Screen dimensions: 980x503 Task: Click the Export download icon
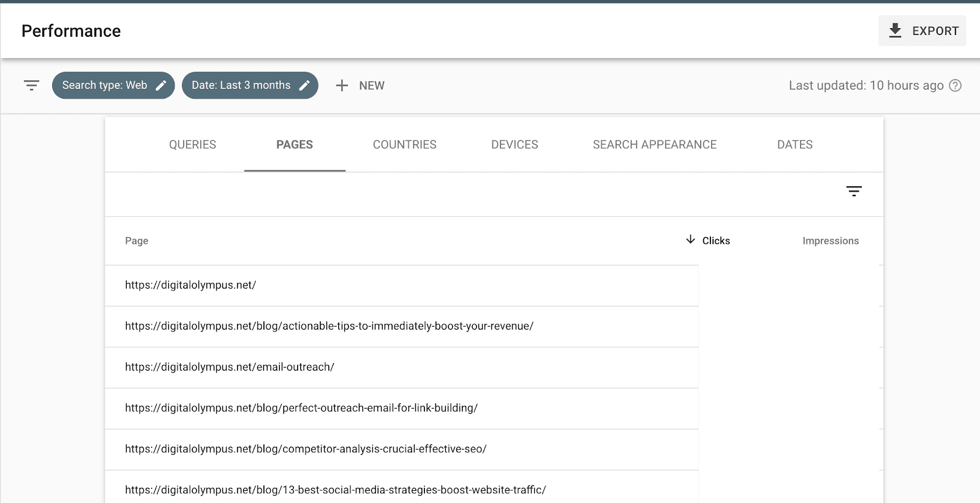(895, 31)
